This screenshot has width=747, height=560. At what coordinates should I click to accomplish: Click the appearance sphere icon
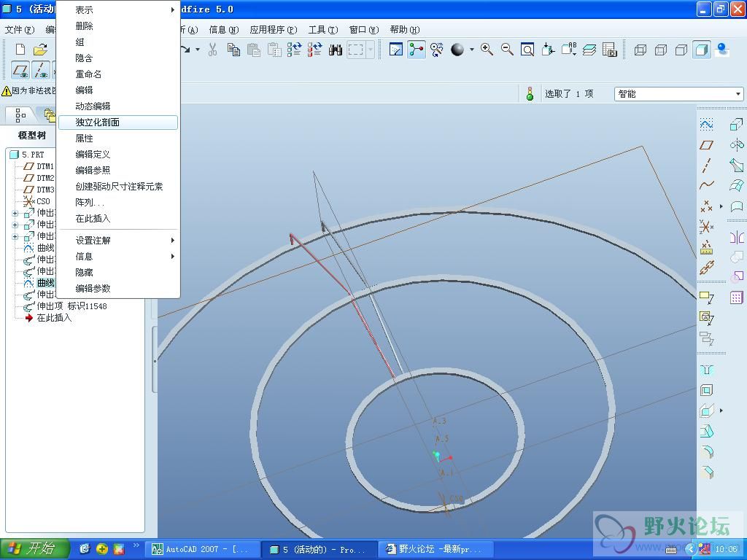[457, 50]
